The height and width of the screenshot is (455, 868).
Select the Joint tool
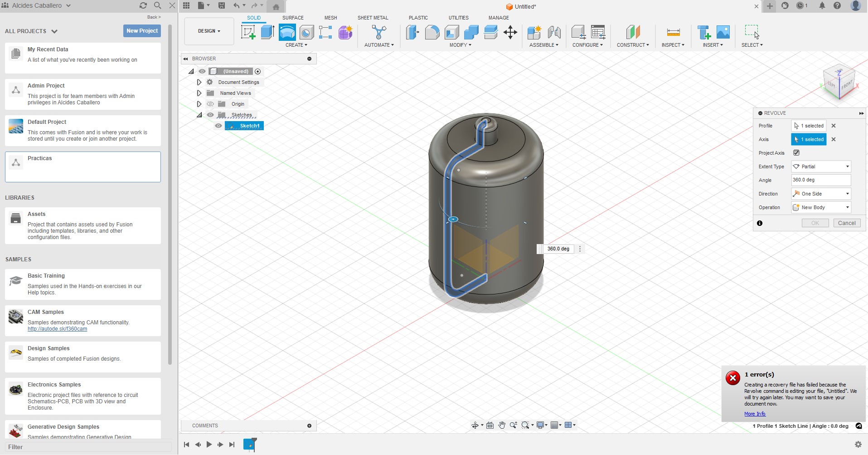[554, 32]
